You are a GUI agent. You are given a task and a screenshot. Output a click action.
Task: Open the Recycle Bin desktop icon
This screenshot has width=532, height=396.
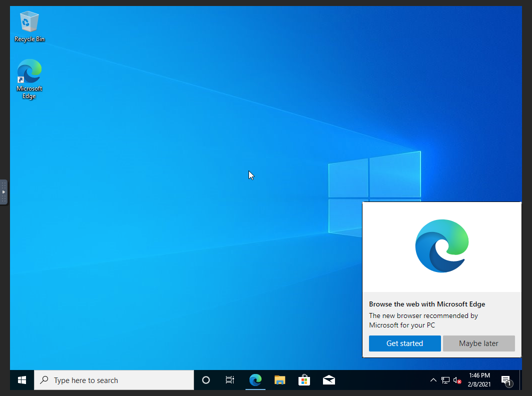[x=29, y=26]
